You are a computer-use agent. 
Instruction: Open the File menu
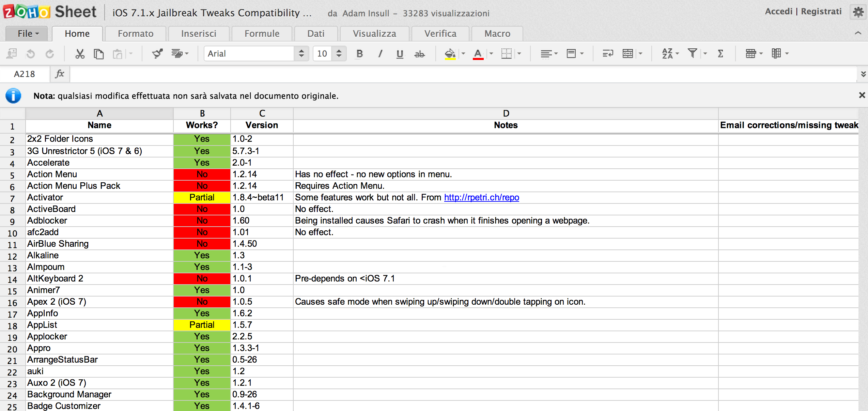[27, 33]
